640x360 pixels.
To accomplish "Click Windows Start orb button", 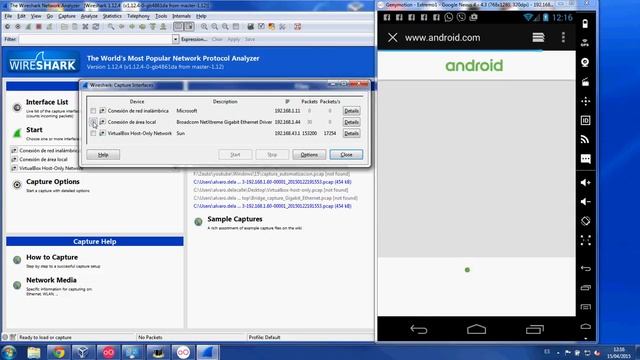I will tap(9, 353).
